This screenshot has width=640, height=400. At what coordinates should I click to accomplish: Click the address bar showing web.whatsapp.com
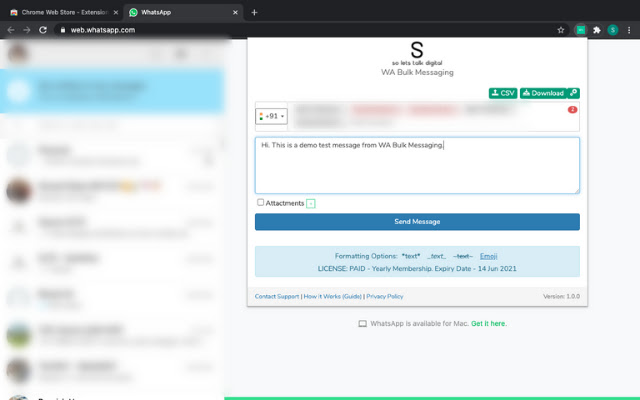[x=306, y=30]
